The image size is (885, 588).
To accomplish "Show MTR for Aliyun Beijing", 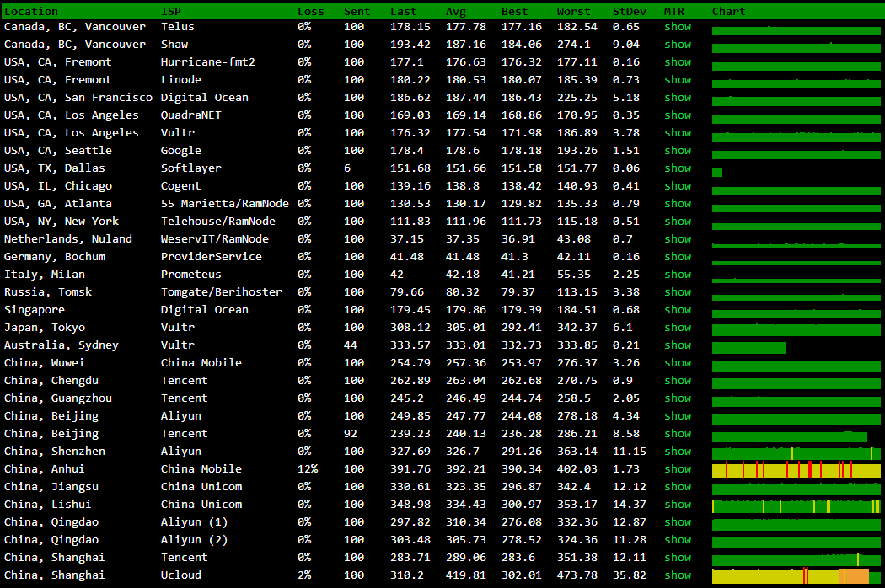I will [x=678, y=415].
